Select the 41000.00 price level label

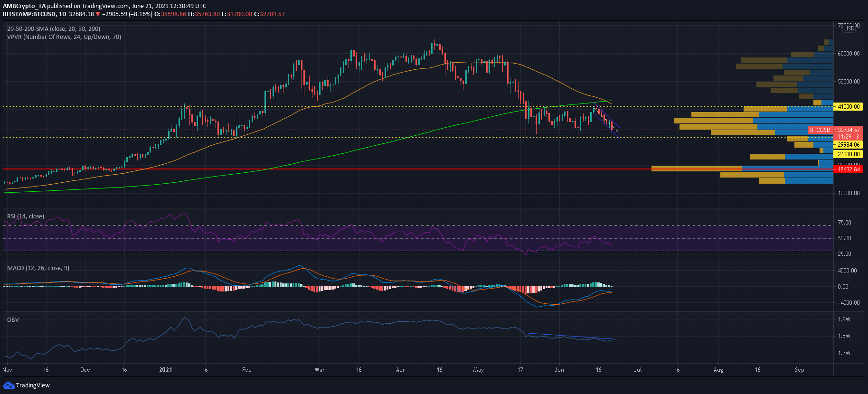pos(849,107)
